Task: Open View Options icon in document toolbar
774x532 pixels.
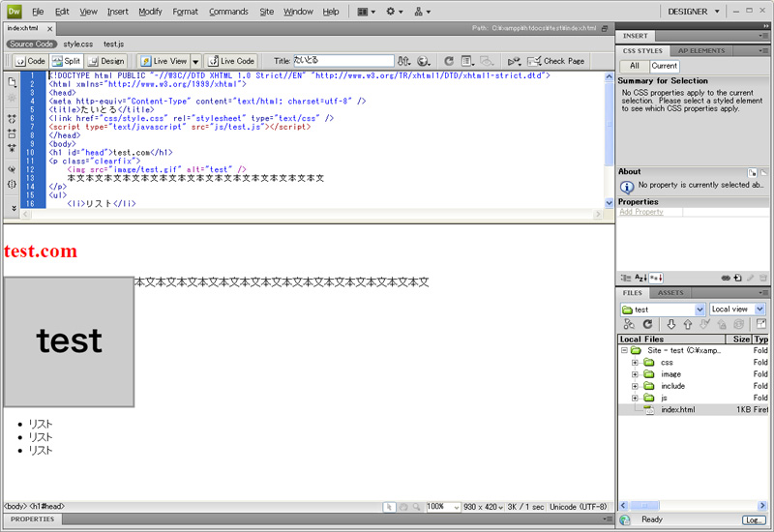Action: point(467,61)
